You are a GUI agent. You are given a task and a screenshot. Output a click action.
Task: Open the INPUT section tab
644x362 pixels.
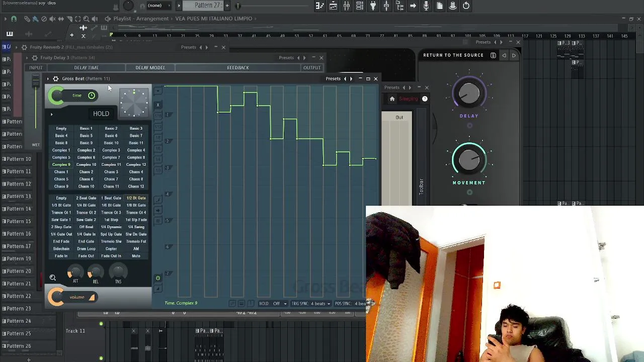[36, 68]
